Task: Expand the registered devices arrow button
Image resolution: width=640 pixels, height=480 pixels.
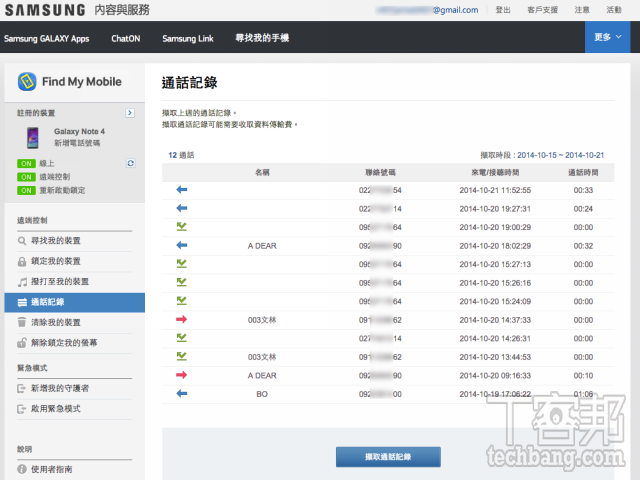Action: click(x=130, y=113)
